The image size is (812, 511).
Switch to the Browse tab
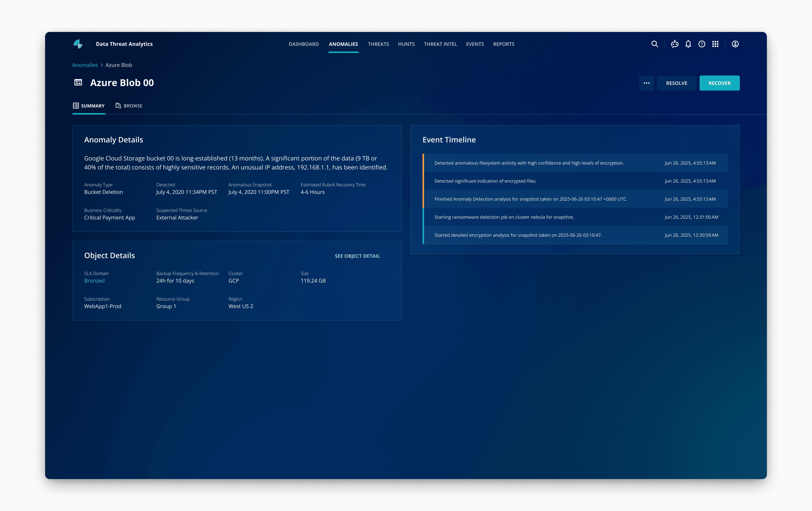coord(129,106)
